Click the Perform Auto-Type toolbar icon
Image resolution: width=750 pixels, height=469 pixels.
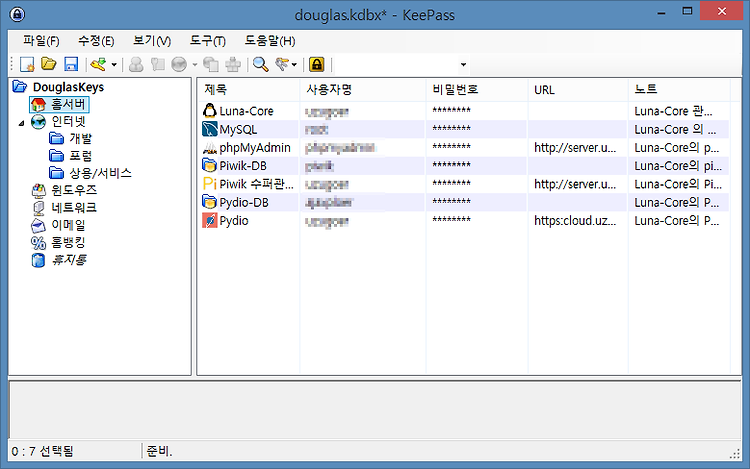[233, 64]
